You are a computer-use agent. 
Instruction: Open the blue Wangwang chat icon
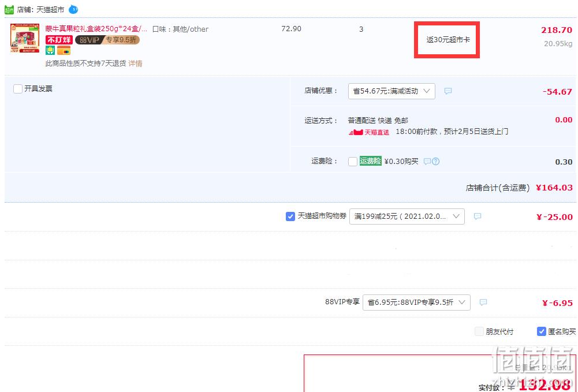pos(73,9)
